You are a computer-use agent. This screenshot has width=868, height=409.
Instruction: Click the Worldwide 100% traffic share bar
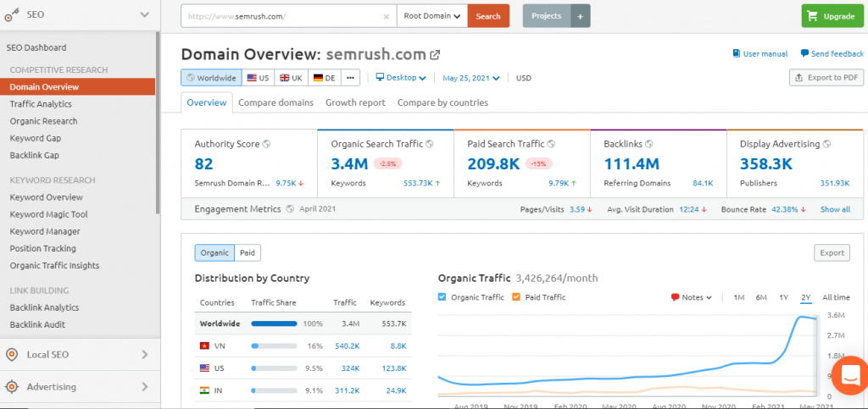point(274,323)
